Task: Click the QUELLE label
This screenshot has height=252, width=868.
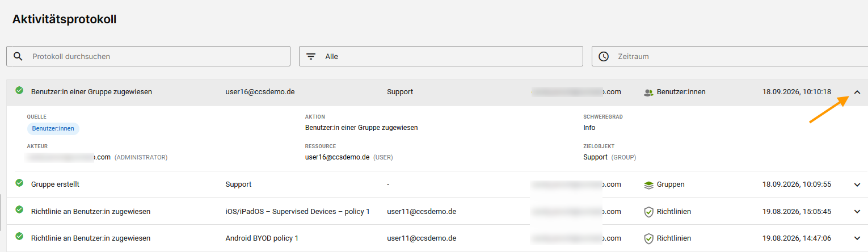Action: (37, 117)
